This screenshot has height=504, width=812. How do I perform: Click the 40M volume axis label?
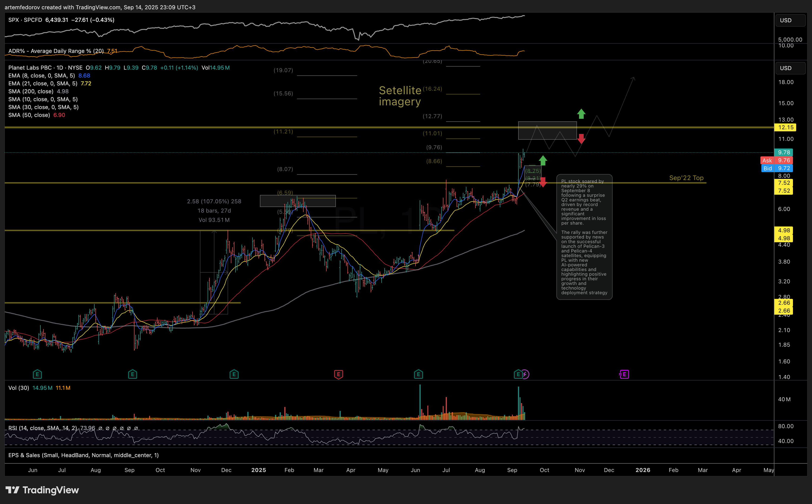(784, 399)
